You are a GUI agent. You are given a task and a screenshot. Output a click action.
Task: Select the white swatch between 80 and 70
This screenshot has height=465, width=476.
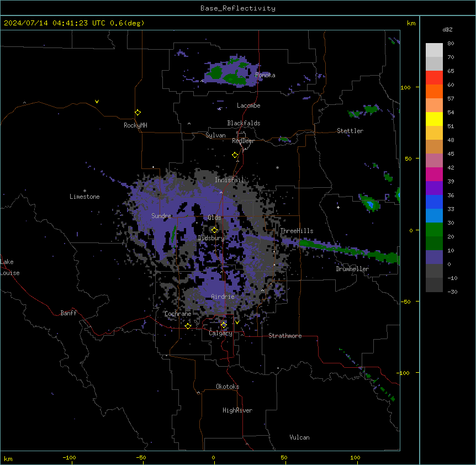point(434,50)
